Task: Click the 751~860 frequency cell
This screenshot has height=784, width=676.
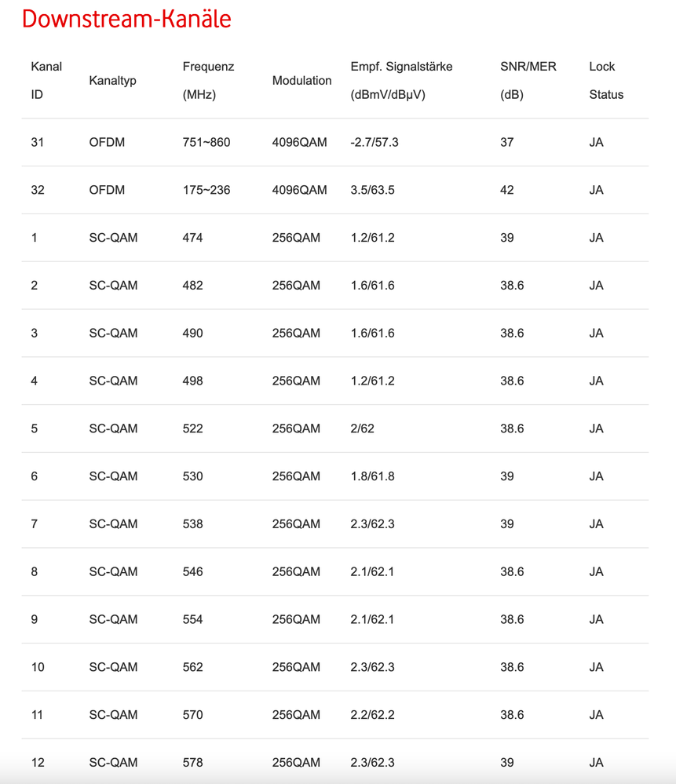Action: [206, 142]
